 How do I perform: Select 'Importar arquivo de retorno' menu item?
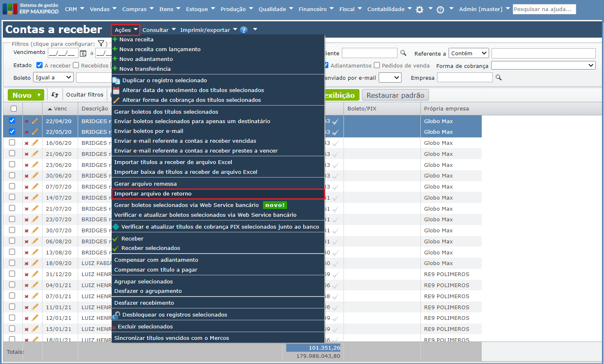click(153, 194)
